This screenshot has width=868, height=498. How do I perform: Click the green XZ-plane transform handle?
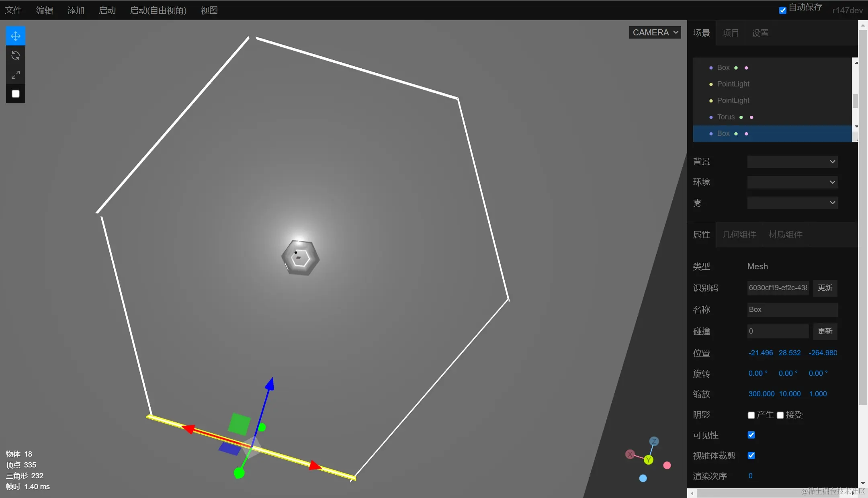tap(240, 424)
